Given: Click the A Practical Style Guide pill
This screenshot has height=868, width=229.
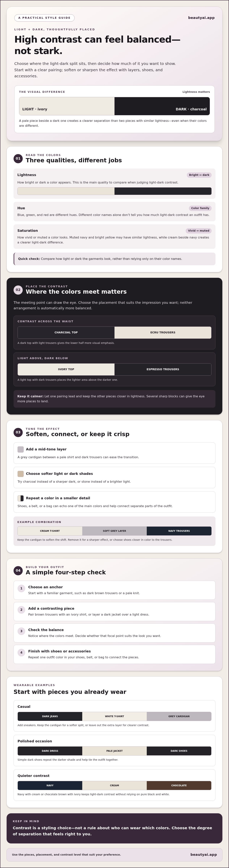Looking at the screenshot, I should click(44, 18).
